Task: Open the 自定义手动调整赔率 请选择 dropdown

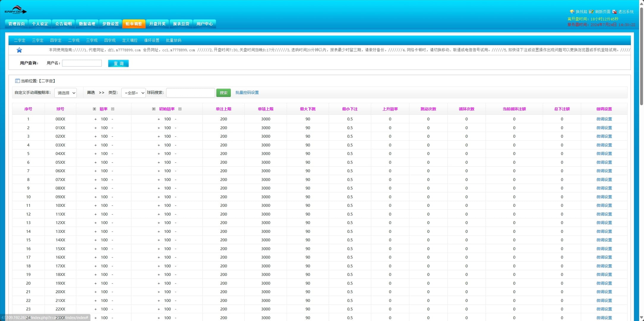Action: [66, 93]
